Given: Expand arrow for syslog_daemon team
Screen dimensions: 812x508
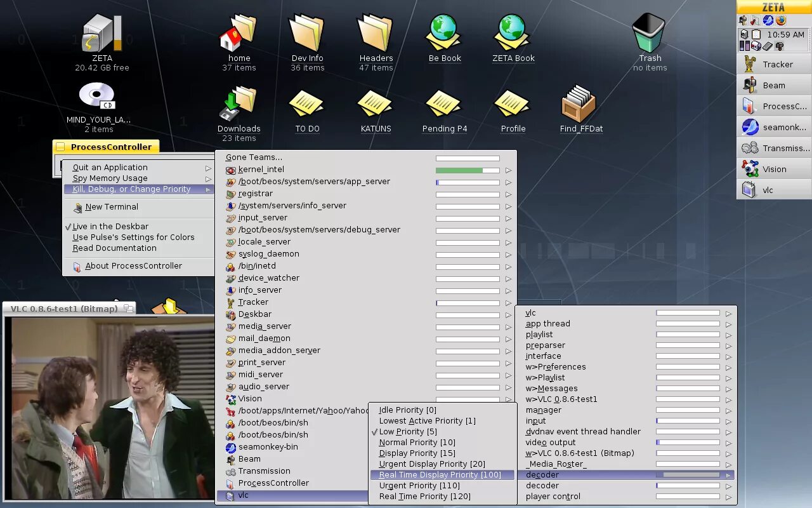Looking at the screenshot, I should (508, 255).
